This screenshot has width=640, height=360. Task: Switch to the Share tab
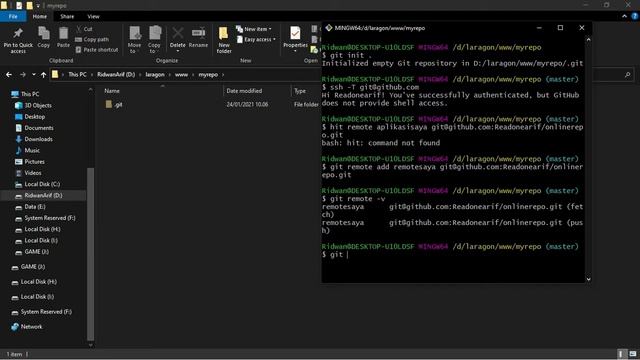pyautogui.click(x=67, y=16)
